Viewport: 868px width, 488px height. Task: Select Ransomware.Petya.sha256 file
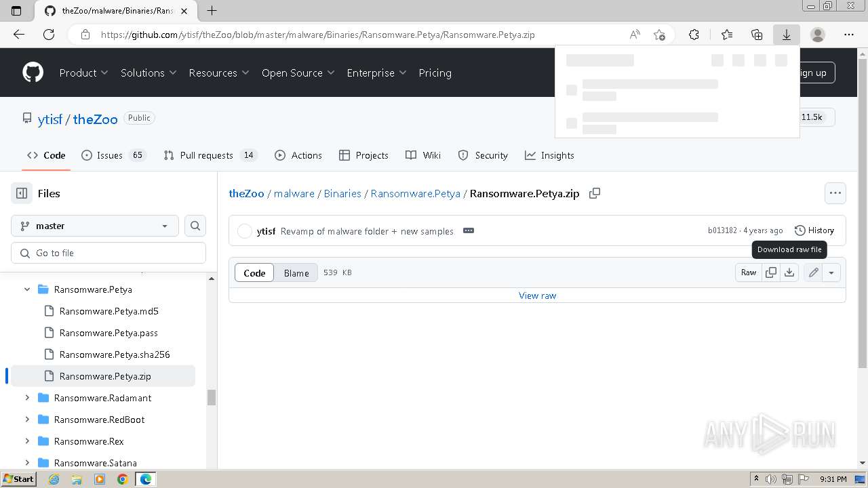point(115,354)
